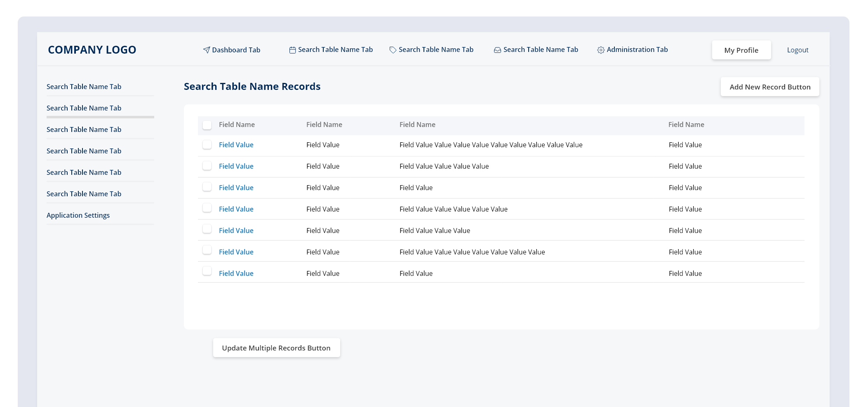Open My Profile
The image size is (868, 407).
[741, 50]
